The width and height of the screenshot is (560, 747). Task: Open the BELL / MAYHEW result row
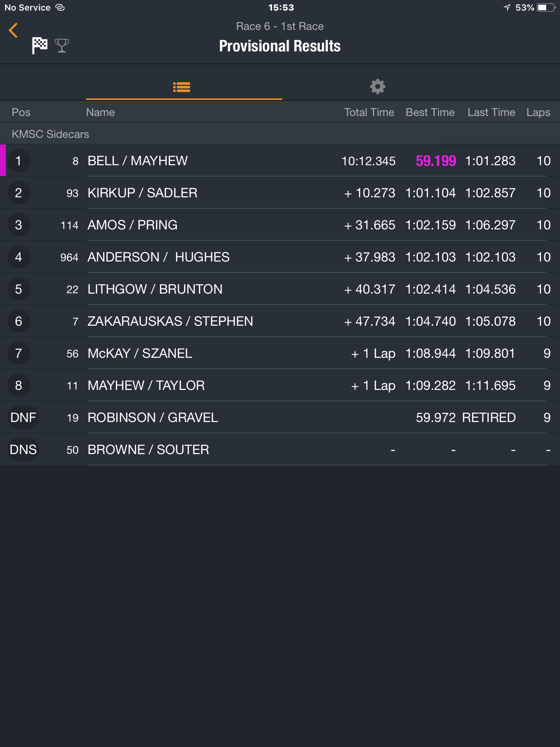[x=280, y=160]
